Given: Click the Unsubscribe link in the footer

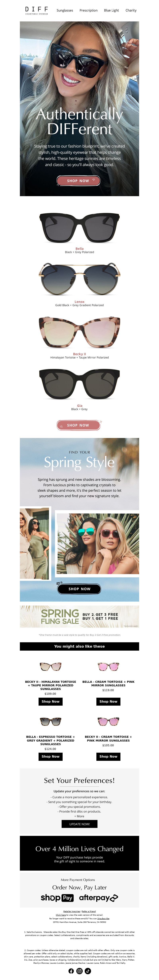Looking at the screenshot, I should (x=103, y=918).
